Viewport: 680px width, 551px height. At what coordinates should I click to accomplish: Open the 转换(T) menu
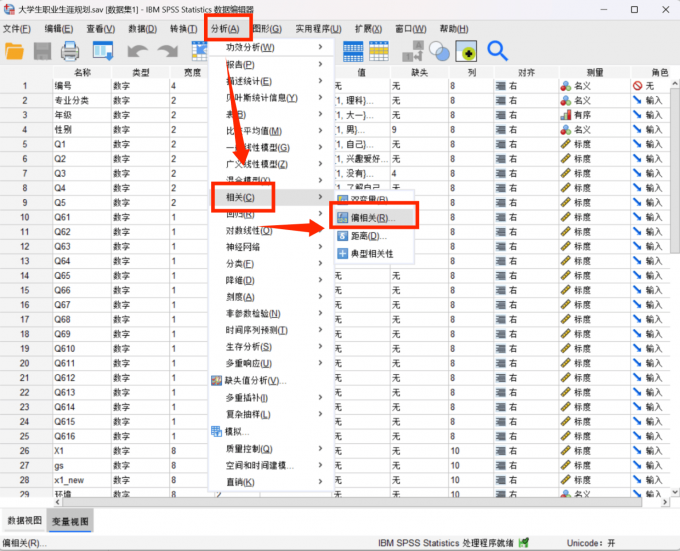tap(183, 29)
